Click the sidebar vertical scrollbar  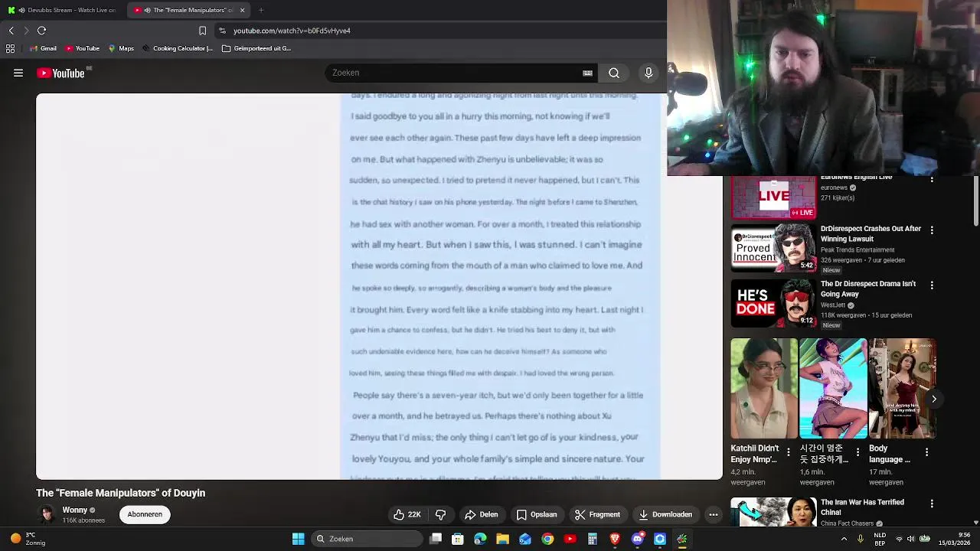(975, 201)
